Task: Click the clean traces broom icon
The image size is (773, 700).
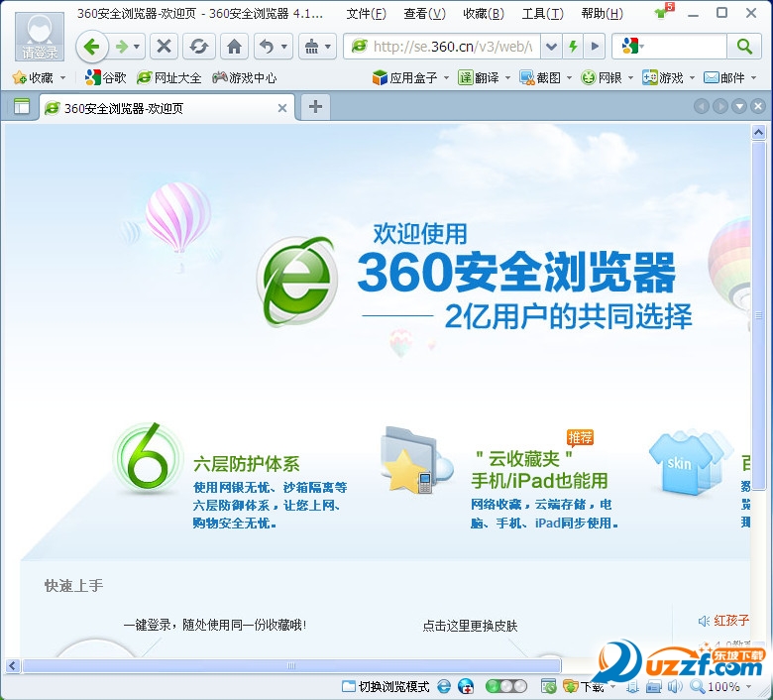Action: pyautogui.click(x=311, y=47)
